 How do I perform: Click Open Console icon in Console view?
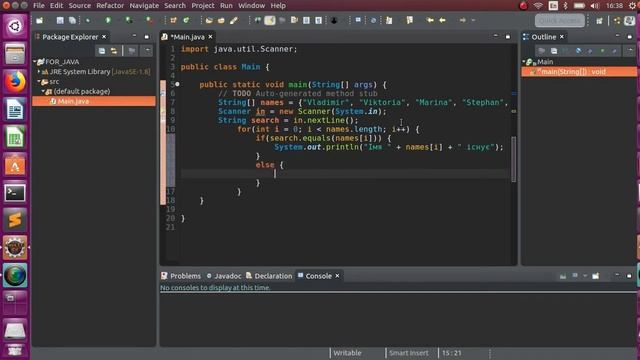tap(596, 276)
